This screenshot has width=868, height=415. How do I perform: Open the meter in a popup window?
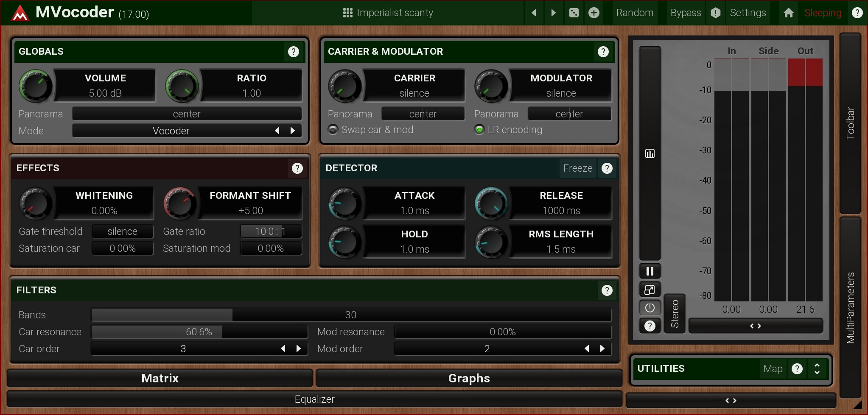tap(650, 290)
